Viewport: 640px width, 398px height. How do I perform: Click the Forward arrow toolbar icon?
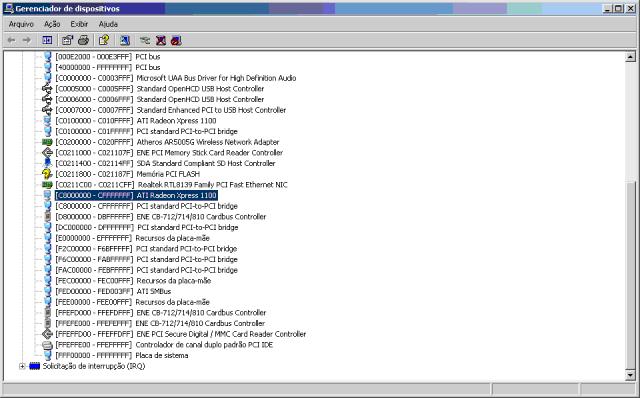pos(27,40)
